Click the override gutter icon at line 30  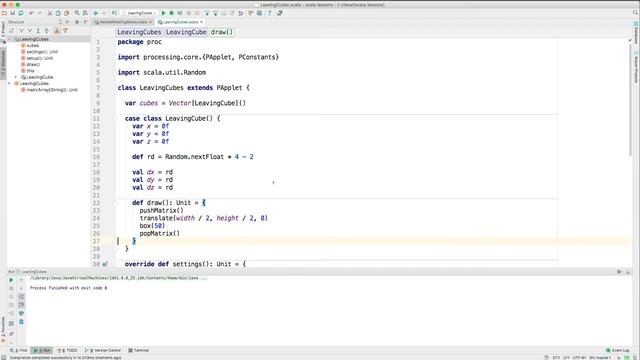tap(105, 264)
